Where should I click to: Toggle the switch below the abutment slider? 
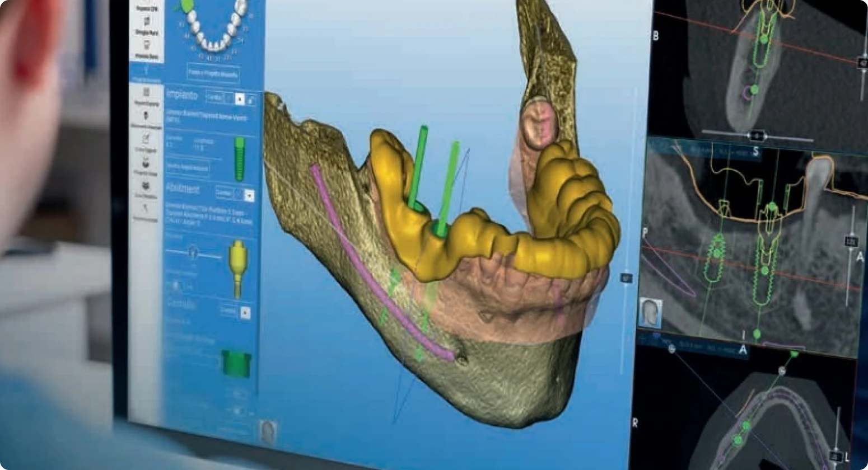[176, 286]
